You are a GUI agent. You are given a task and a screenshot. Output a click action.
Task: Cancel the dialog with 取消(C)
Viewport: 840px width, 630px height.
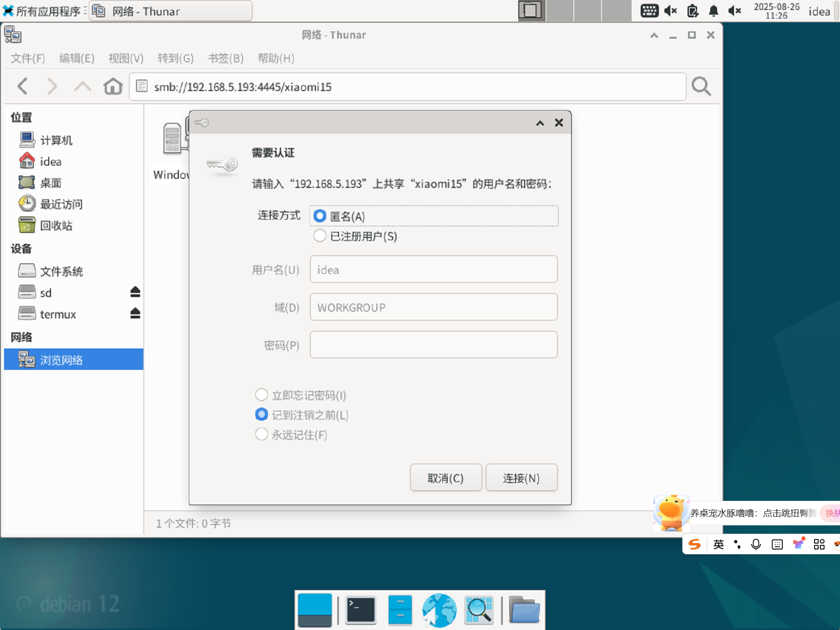445,478
